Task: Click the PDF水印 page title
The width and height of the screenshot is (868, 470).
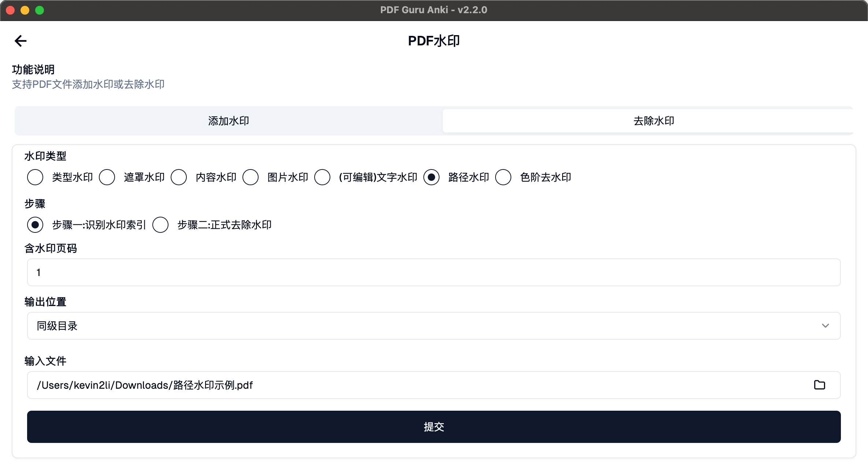Action: [434, 41]
